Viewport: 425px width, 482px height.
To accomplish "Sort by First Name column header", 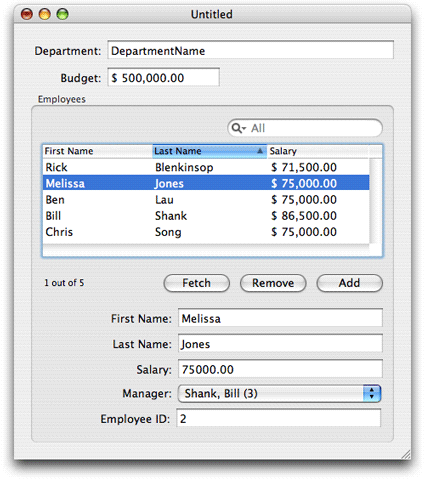I will (x=98, y=151).
